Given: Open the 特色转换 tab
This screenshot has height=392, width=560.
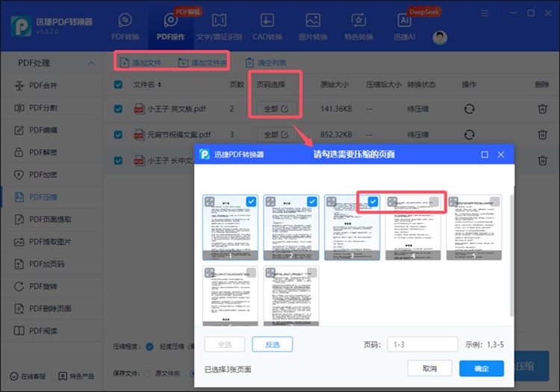Looking at the screenshot, I should tap(358, 27).
